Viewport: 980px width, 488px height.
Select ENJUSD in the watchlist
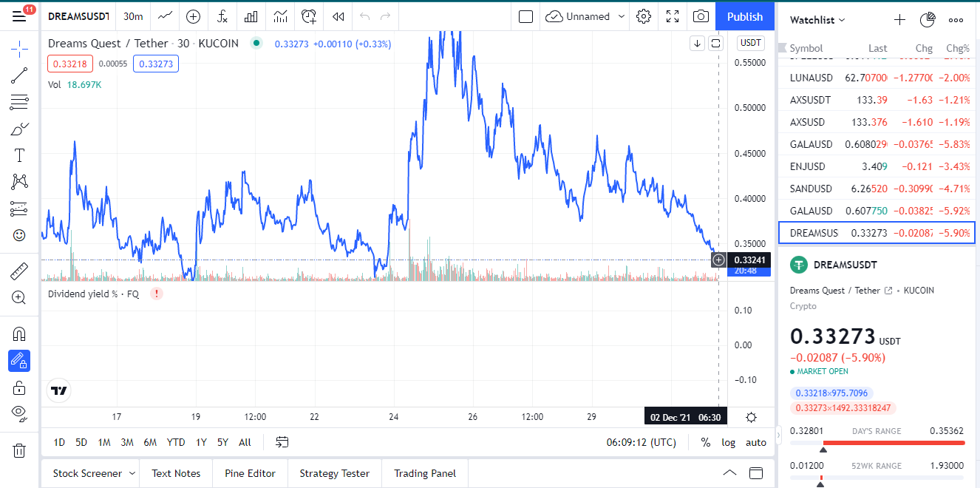[x=877, y=166]
